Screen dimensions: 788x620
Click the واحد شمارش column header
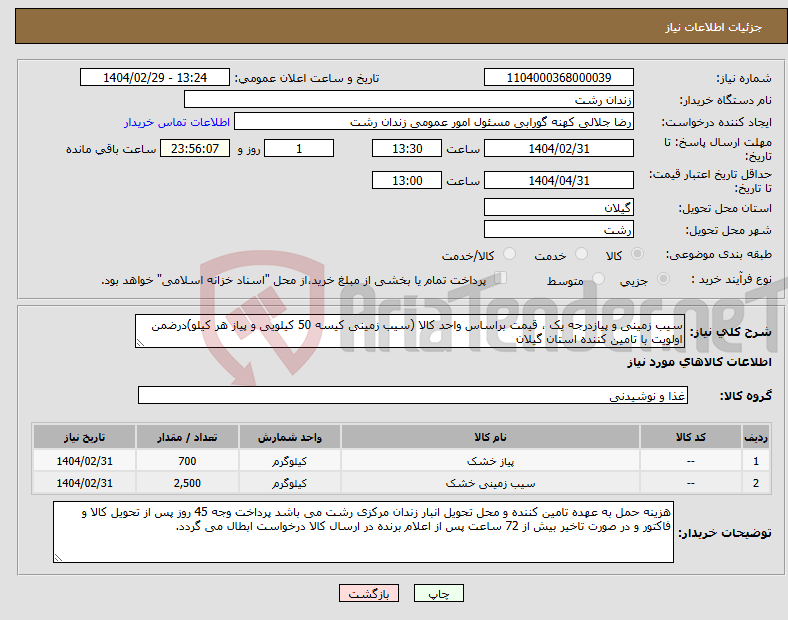pos(290,437)
